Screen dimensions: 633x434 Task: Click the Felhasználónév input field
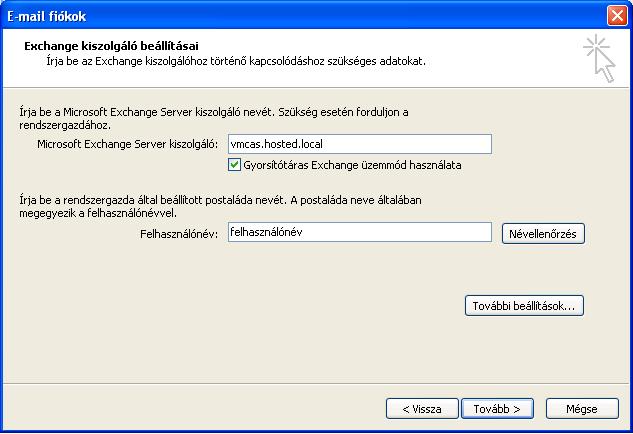click(360, 232)
